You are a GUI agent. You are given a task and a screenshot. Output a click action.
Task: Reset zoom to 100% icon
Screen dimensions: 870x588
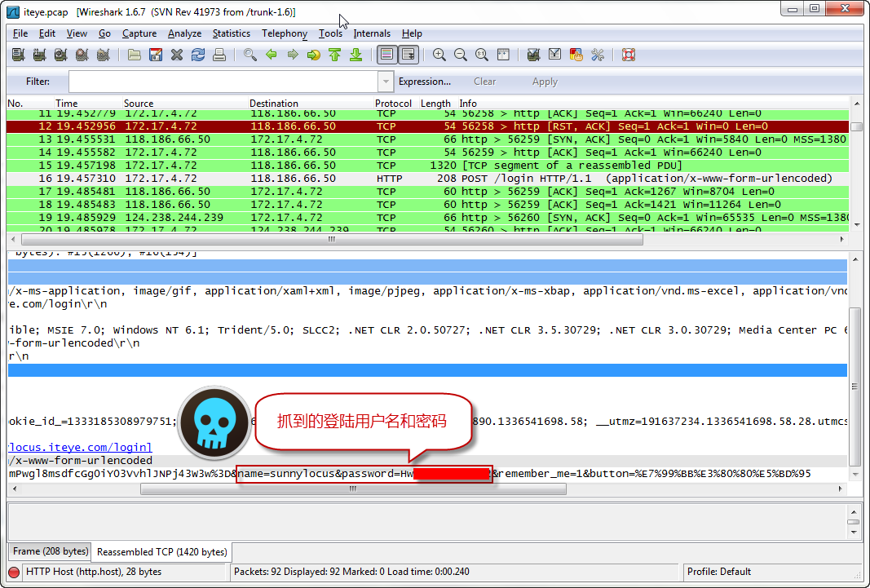482,55
